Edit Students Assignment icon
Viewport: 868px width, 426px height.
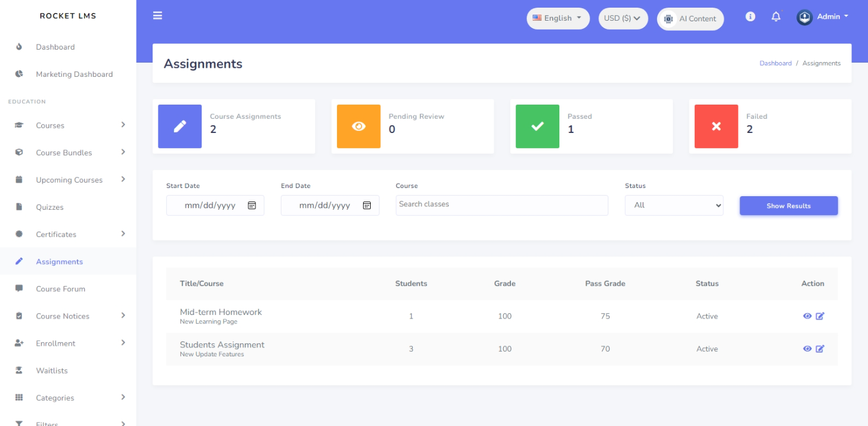point(820,349)
